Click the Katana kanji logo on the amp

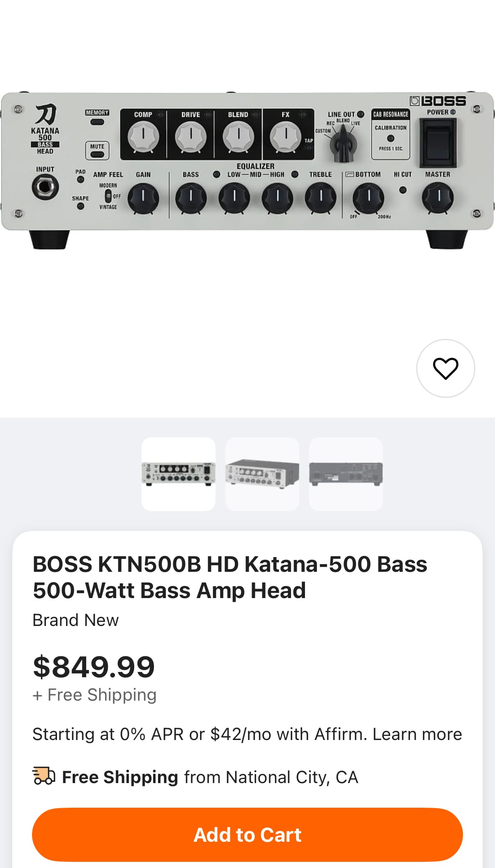pyautogui.click(x=45, y=114)
